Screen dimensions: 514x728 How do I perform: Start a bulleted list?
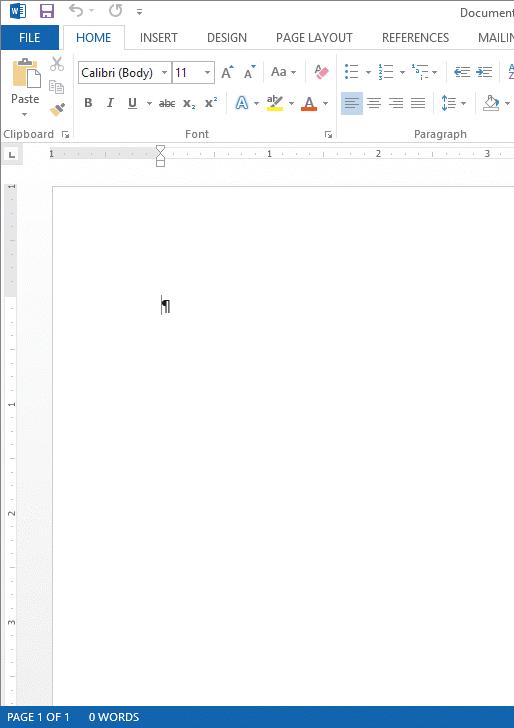pos(352,72)
